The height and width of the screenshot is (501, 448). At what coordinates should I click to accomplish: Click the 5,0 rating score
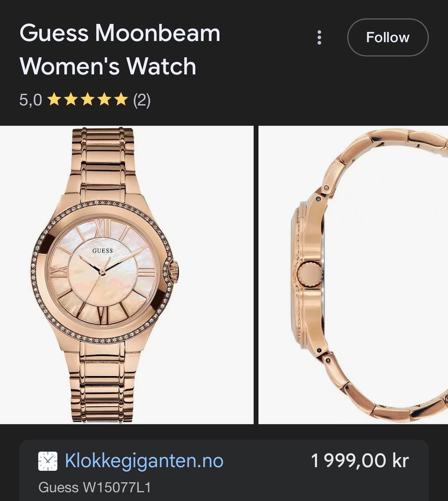[31, 100]
